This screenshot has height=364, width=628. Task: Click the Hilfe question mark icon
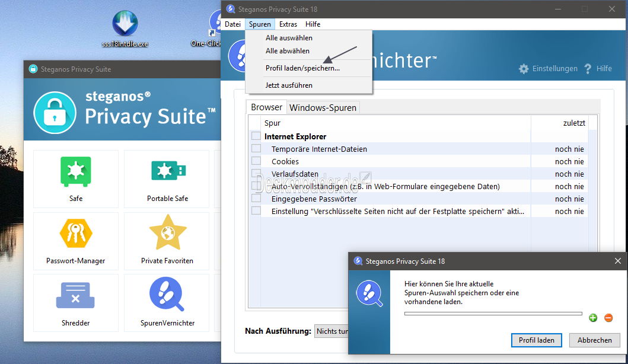(x=588, y=69)
